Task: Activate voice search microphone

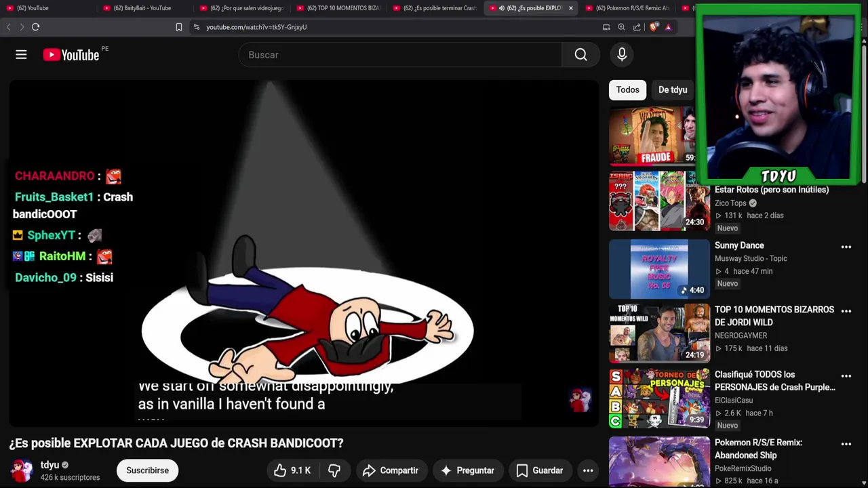Action: [622, 55]
